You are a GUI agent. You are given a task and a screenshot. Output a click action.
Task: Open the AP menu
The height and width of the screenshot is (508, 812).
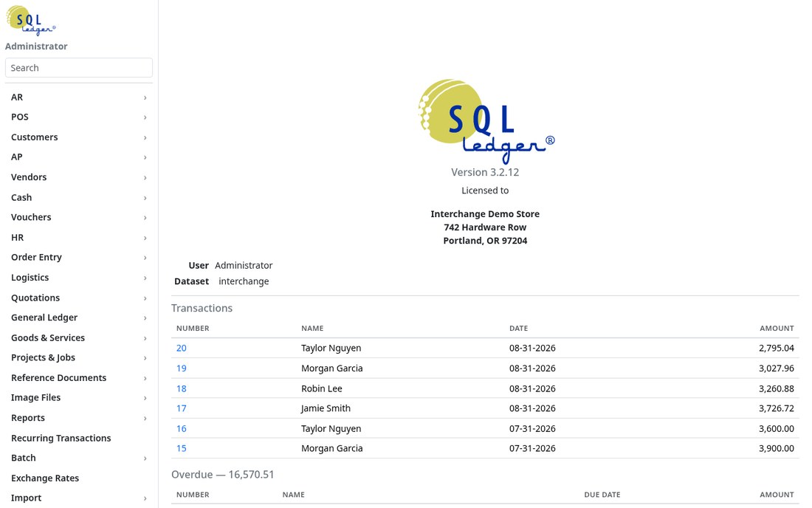(79, 157)
